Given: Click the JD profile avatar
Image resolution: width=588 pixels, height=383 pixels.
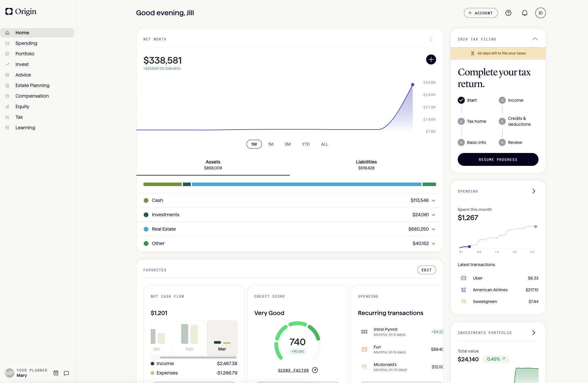Looking at the screenshot, I should (540, 13).
